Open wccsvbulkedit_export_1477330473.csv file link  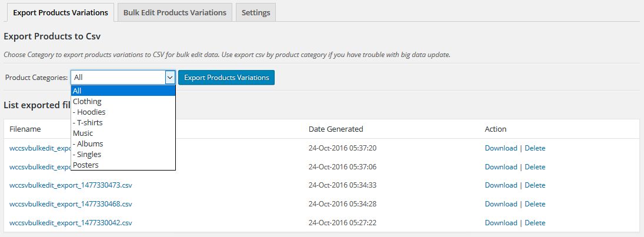point(71,185)
